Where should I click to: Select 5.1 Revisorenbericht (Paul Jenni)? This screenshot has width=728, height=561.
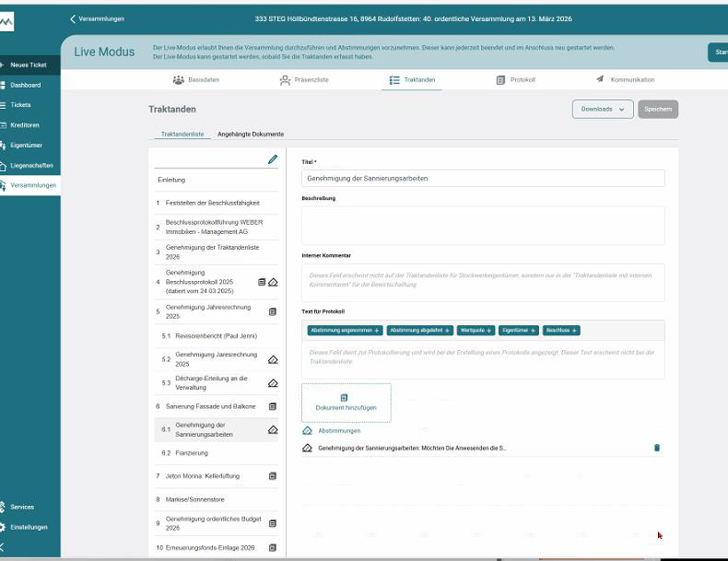coord(217,336)
